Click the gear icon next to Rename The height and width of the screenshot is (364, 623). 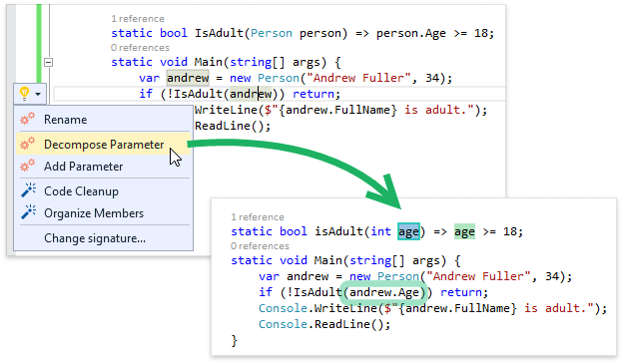tap(27, 119)
